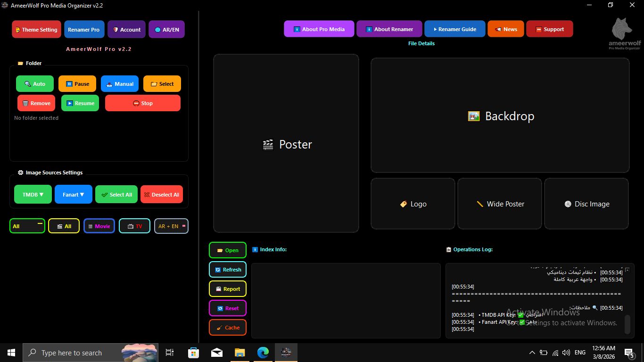Viewport: 644px width, 362px height.
Task: Select the Wide Poster image panel
Action: (x=500, y=204)
